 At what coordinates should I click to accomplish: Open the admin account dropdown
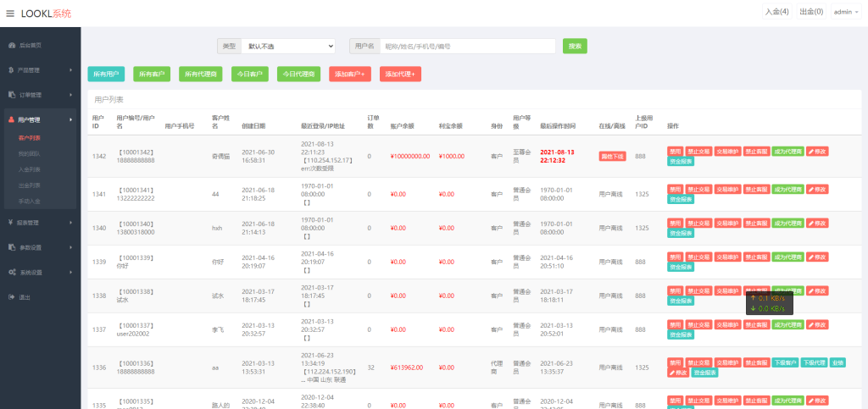click(x=844, y=12)
